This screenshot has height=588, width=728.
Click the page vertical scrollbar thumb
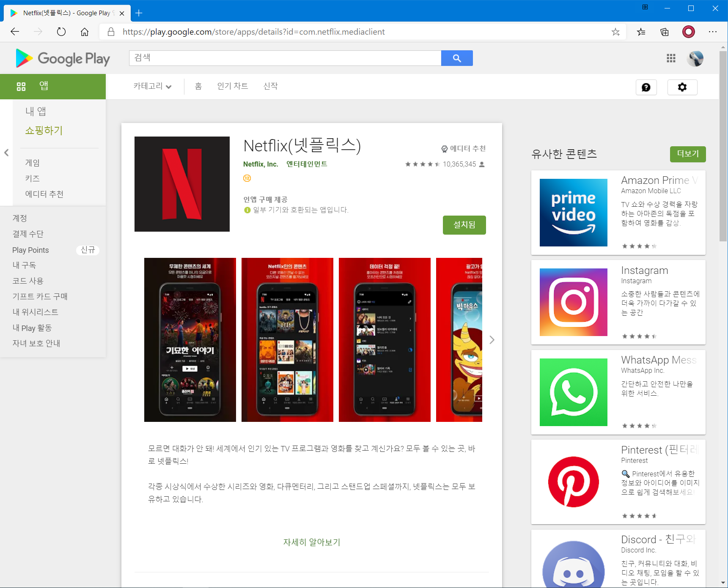(723, 146)
